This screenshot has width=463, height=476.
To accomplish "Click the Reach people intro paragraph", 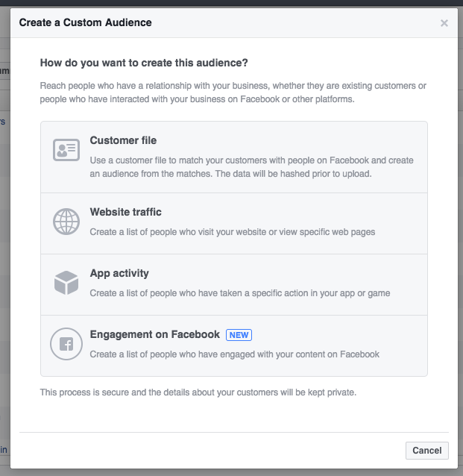I will (233, 93).
